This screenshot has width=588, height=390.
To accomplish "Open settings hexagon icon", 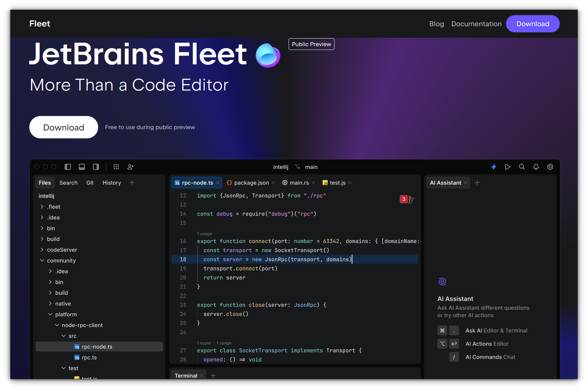I will tap(550, 167).
